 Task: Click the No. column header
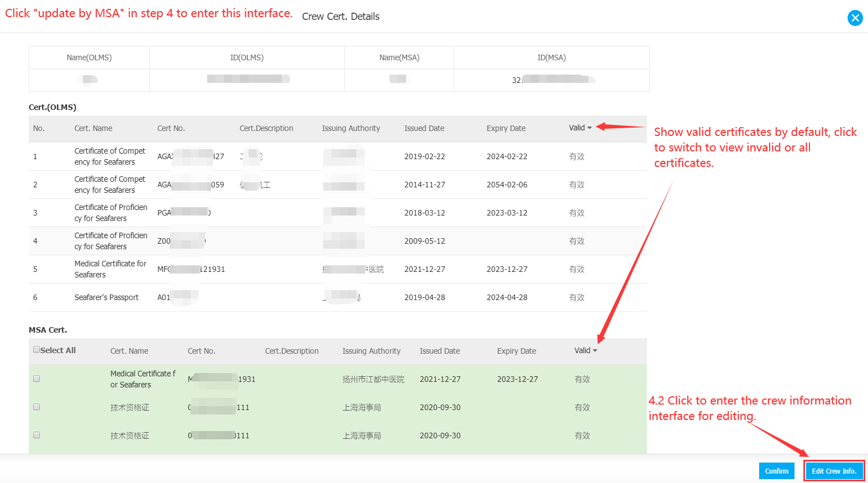click(39, 128)
